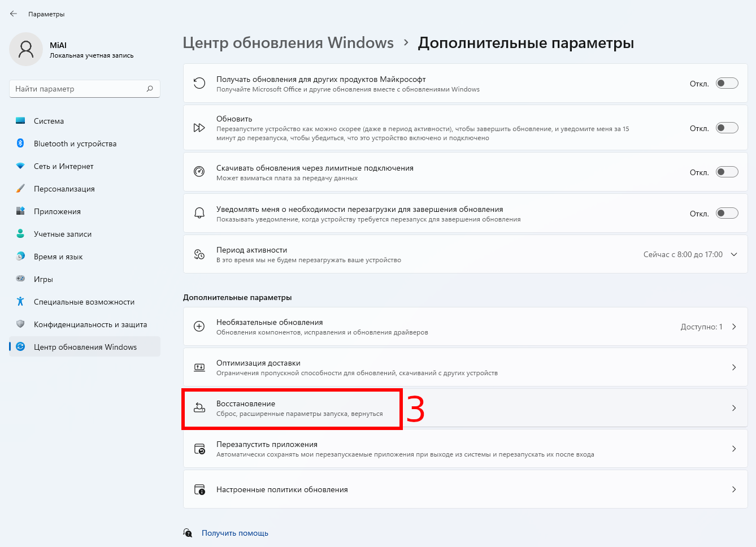Click the Учетные записи person icon
This screenshot has height=547, width=756.
coord(20,234)
